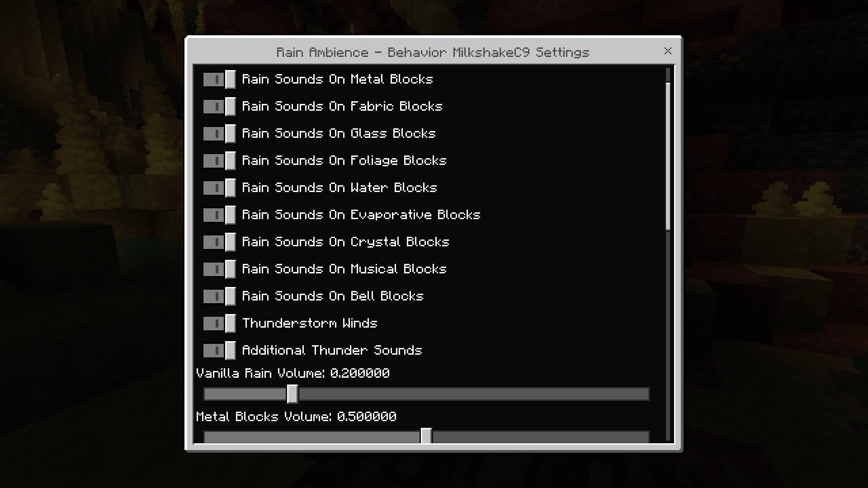
Task: Toggle Rain Sounds On Metal Blocks
Action: pos(219,80)
